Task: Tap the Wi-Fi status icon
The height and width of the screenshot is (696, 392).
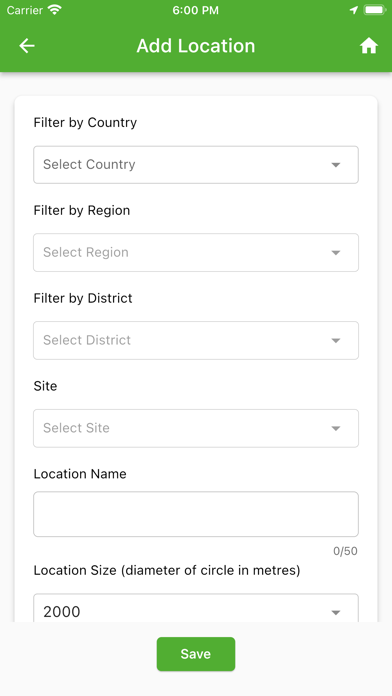Action: click(x=55, y=10)
